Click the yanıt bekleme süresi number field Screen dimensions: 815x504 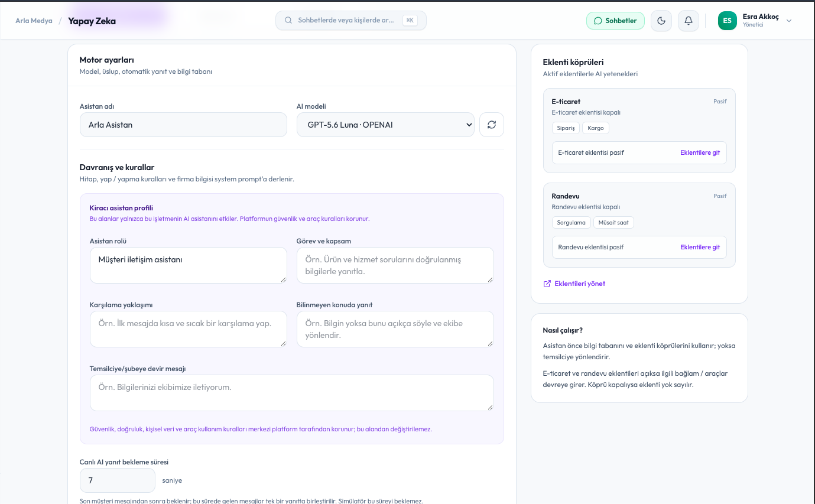coord(118,480)
